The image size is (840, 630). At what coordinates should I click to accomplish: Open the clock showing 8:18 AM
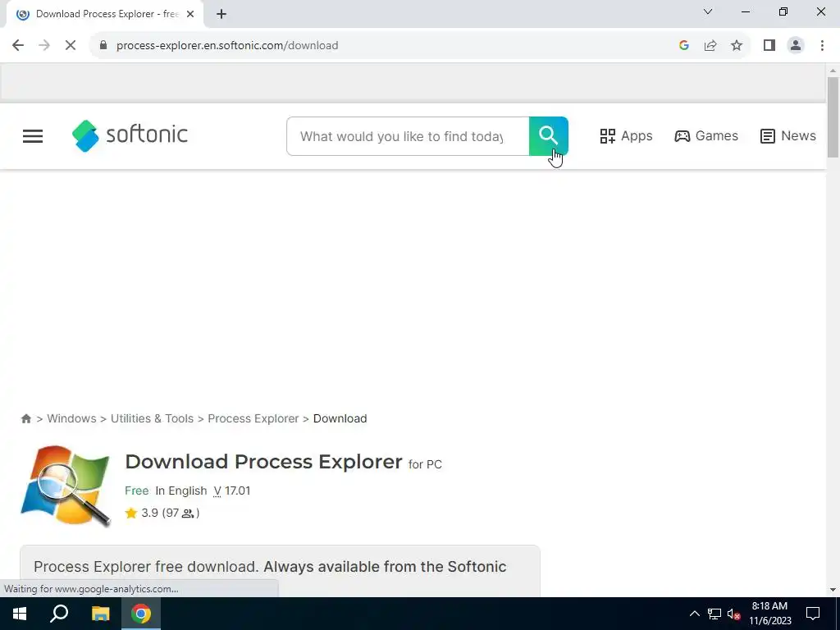point(769,614)
